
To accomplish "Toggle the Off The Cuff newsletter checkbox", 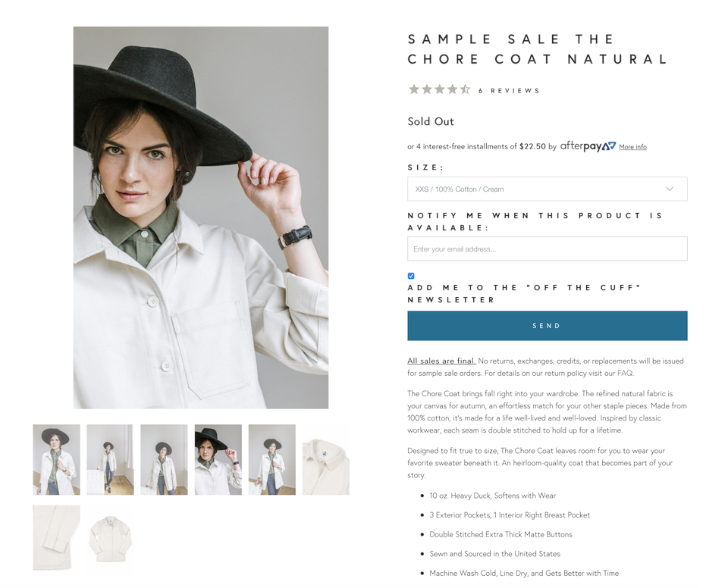I will pos(411,276).
